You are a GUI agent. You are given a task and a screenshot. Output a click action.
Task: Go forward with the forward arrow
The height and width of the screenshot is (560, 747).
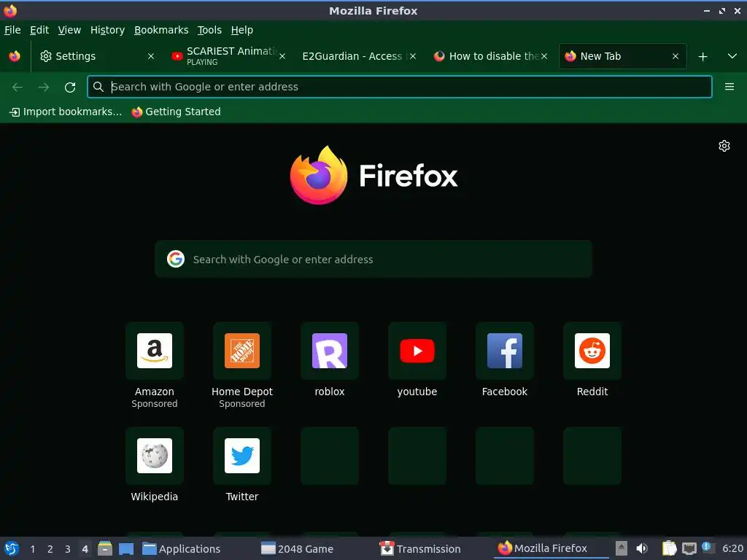pyautogui.click(x=44, y=87)
